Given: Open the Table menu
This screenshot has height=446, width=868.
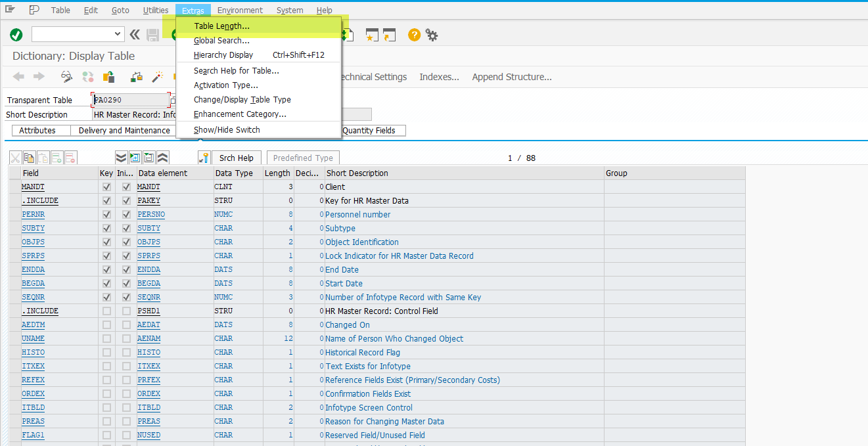Looking at the screenshot, I should pyautogui.click(x=60, y=11).
